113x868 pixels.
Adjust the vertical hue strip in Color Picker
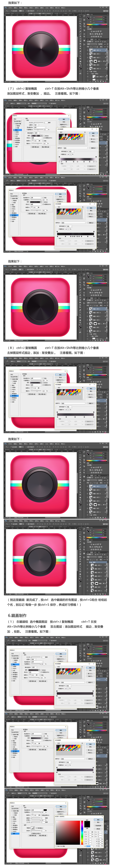point(82,833)
